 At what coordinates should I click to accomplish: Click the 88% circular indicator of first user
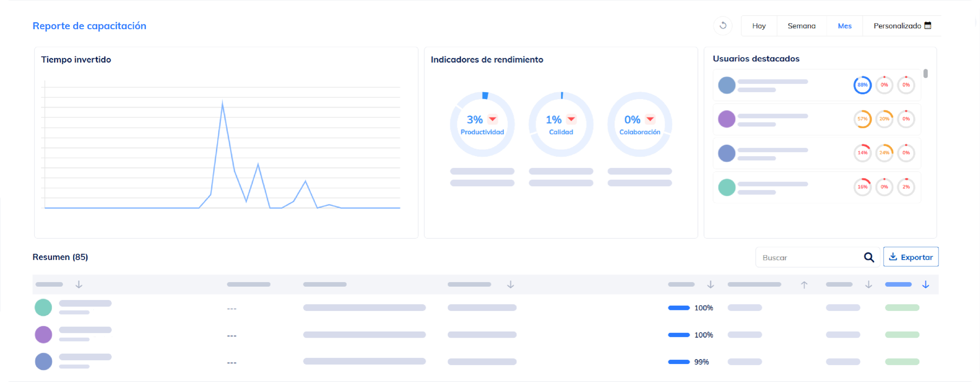pos(862,85)
